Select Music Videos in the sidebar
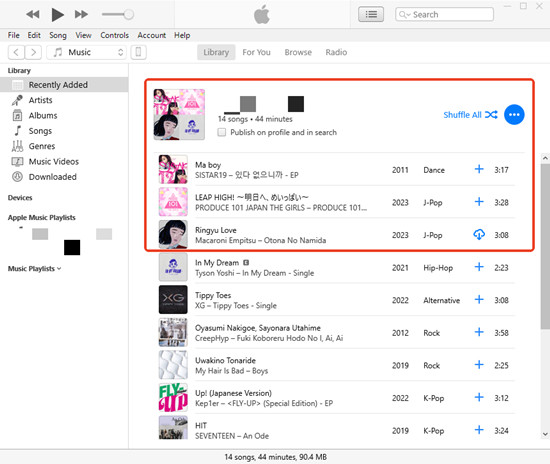The height and width of the screenshot is (464, 550). pos(54,162)
